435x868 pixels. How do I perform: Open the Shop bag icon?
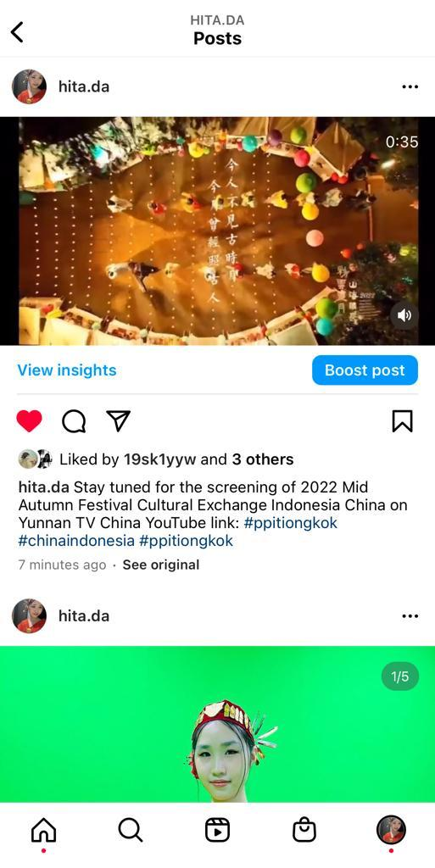click(x=304, y=830)
